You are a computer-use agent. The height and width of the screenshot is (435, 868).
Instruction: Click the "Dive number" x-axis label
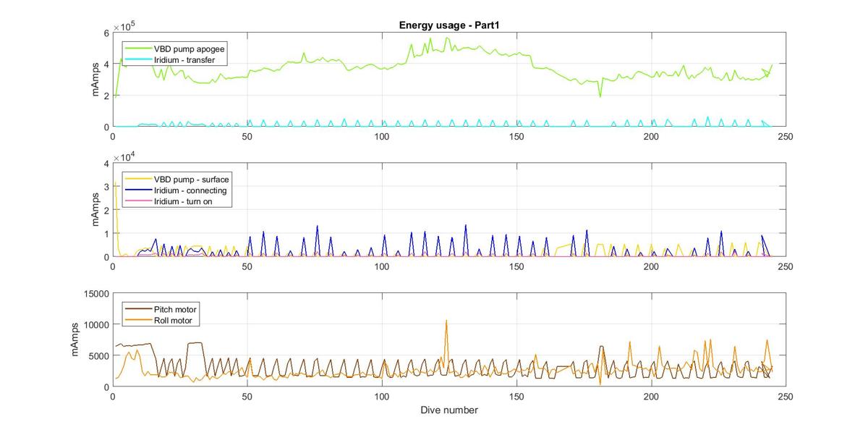(x=449, y=410)
